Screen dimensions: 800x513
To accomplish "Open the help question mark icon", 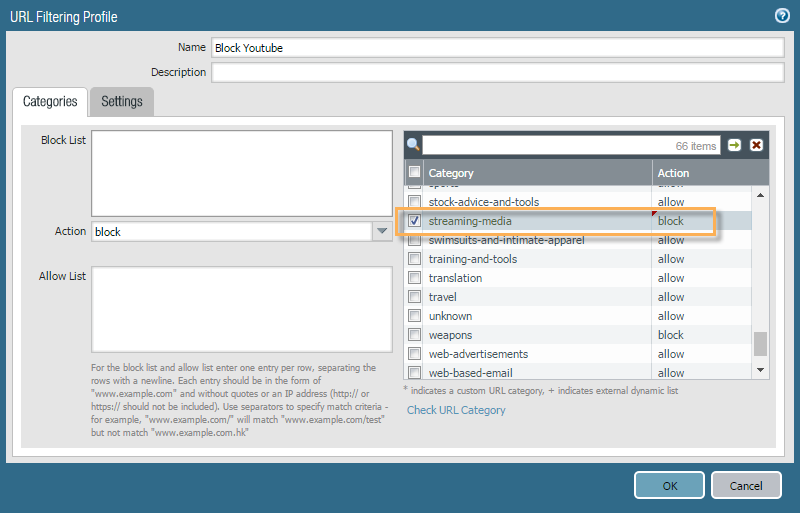I will [782, 16].
